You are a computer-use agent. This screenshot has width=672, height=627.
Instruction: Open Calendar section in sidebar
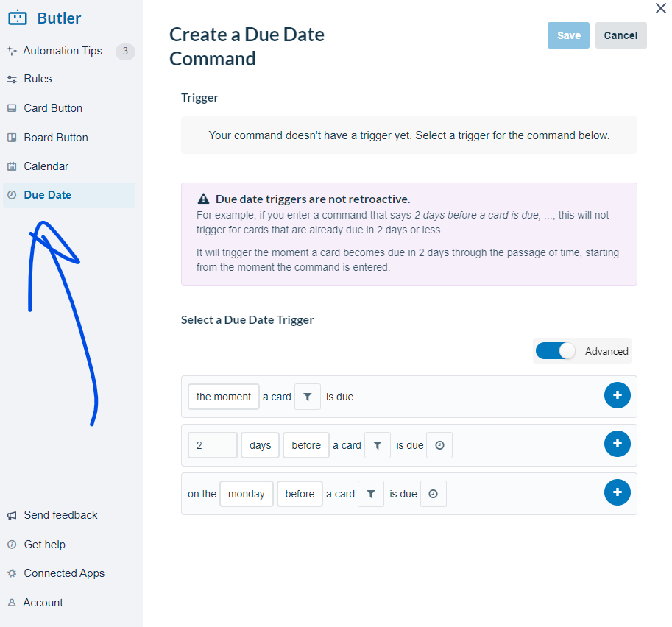click(46, 166)
